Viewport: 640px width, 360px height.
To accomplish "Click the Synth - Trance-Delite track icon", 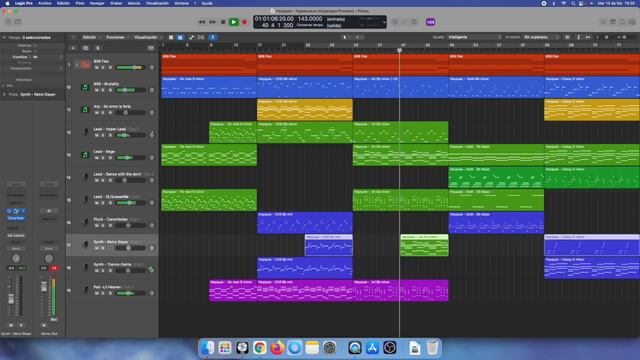I will (x=85, y=267).
